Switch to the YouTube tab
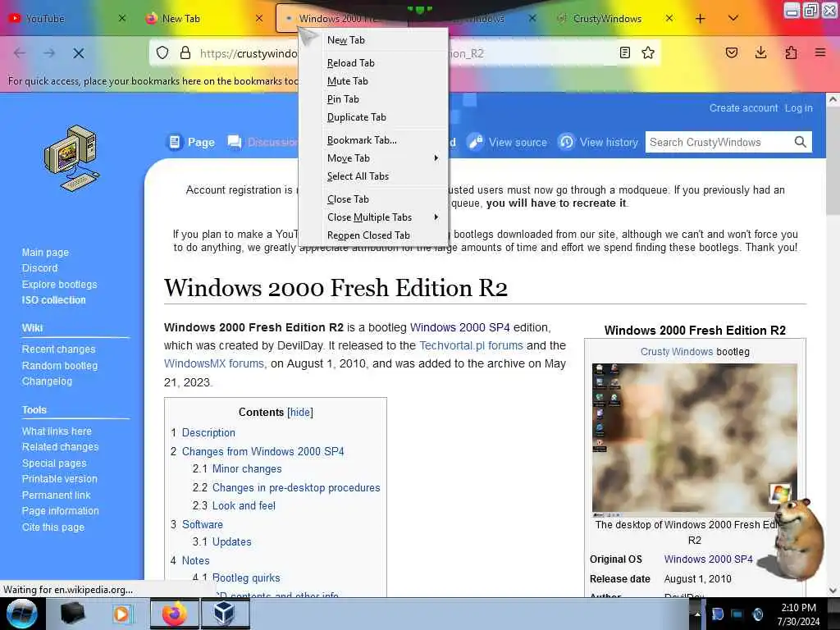 click(x=67, y=19)
